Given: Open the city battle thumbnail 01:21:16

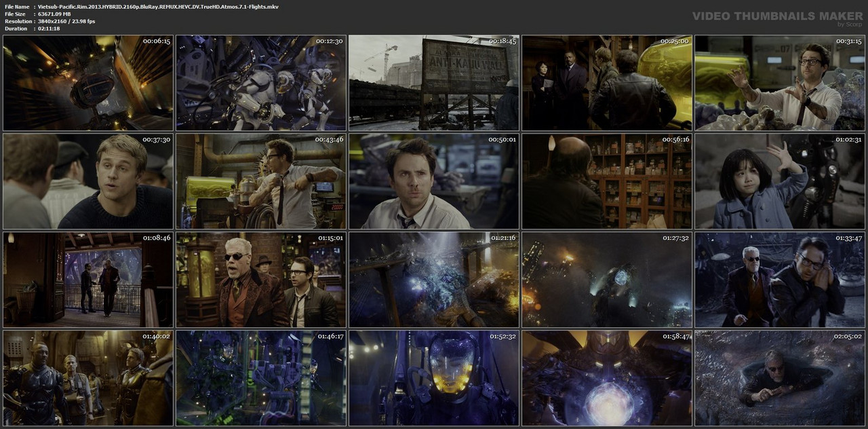Looking at the screenshot, I should (434, 280).
